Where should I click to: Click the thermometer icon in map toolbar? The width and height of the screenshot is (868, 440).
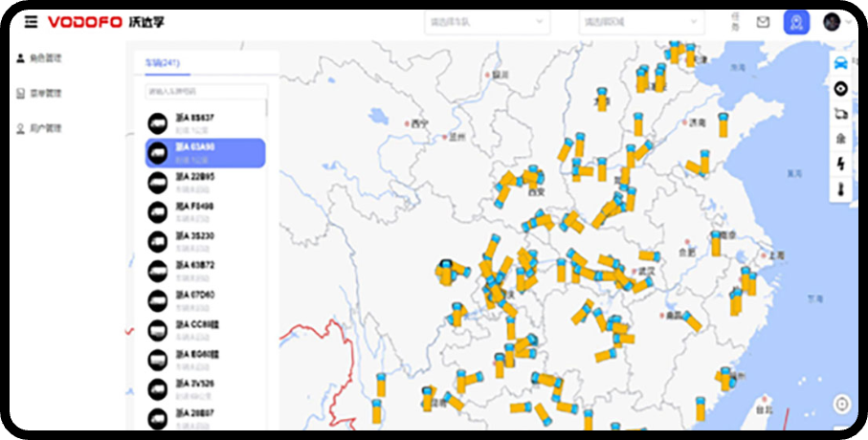[840, 188]
